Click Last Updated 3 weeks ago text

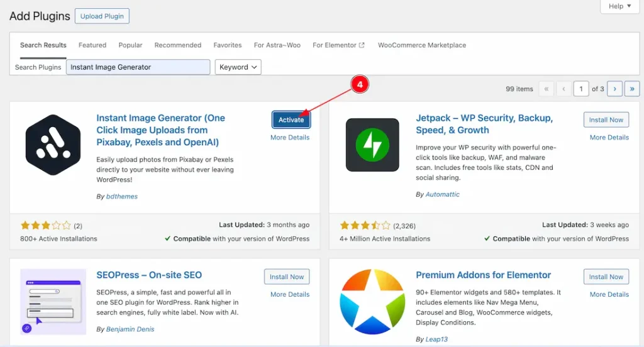586,224
